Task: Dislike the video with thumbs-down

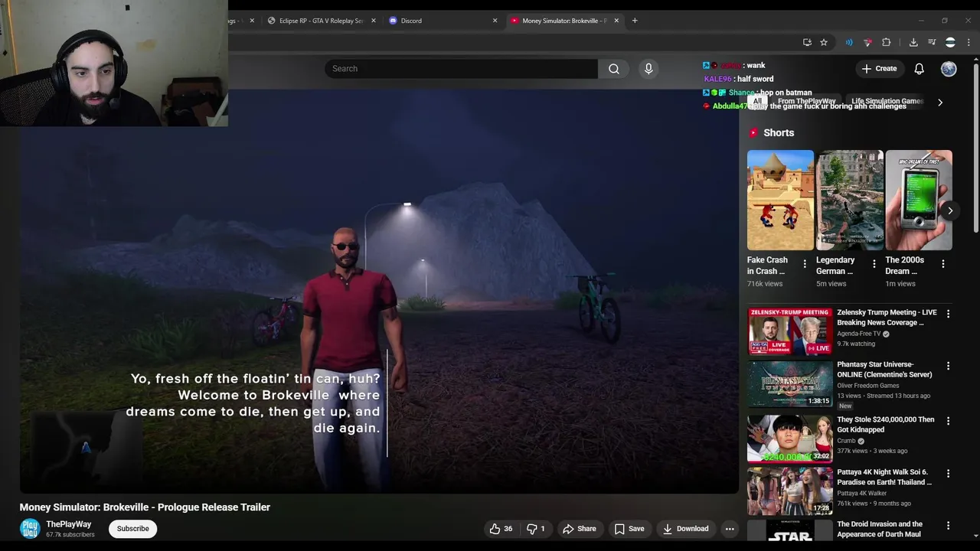Action: click(x=536, y=529)
